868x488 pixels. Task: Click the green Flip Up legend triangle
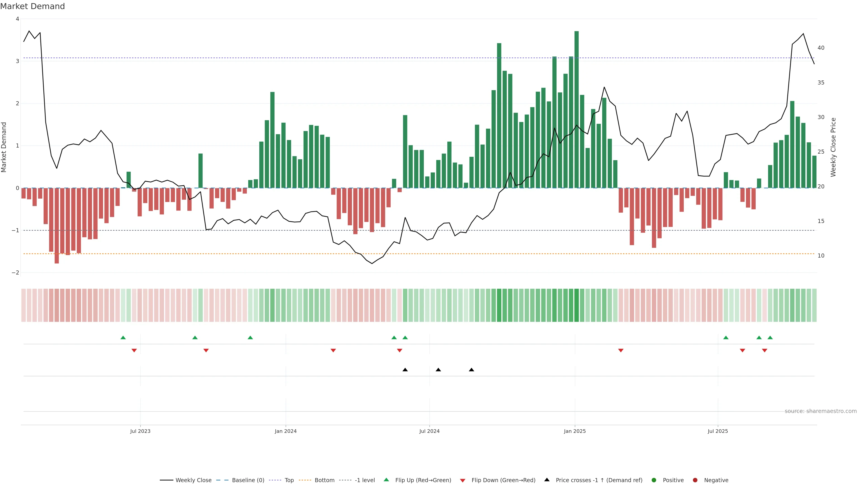(387, 480)
